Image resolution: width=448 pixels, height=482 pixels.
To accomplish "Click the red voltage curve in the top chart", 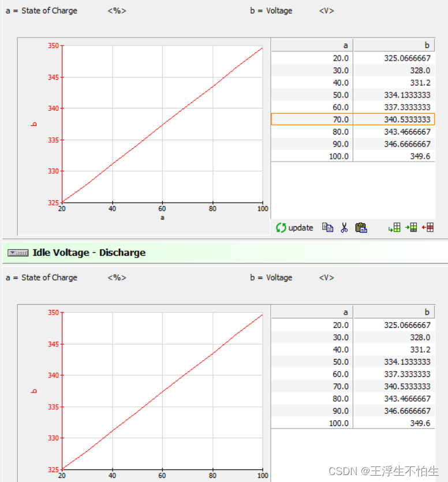I will (162, 125).
